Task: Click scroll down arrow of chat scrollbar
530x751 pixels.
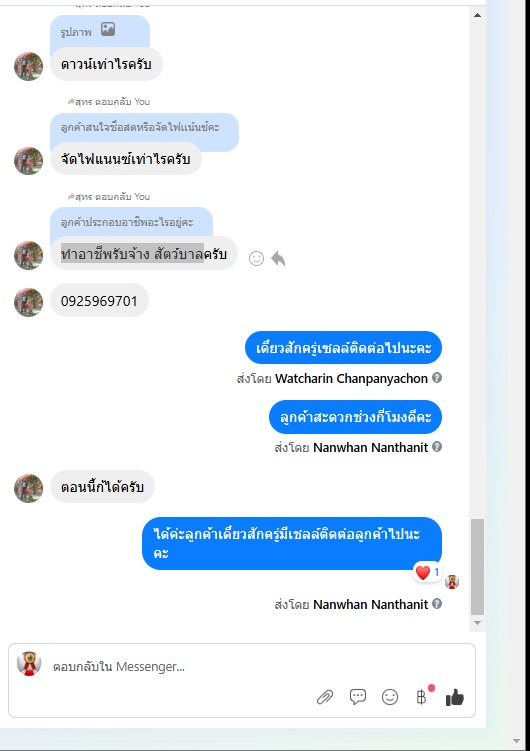Action: (x=477, y=623)
